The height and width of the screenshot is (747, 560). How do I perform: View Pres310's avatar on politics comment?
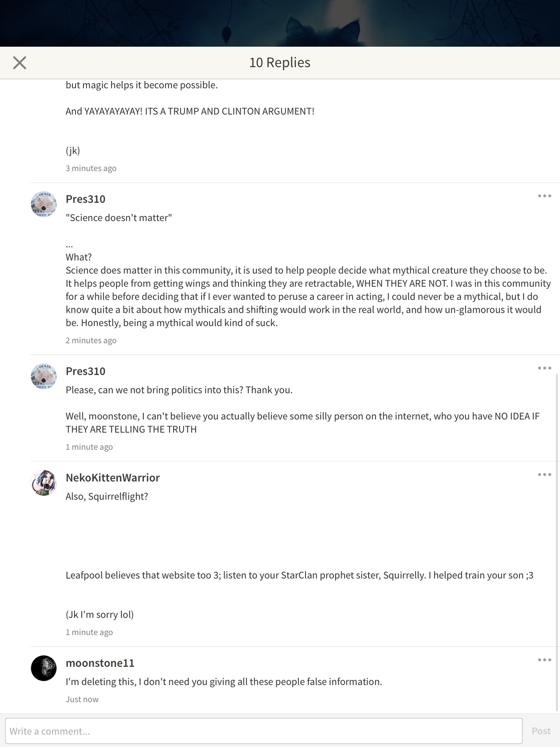[44, 377]
